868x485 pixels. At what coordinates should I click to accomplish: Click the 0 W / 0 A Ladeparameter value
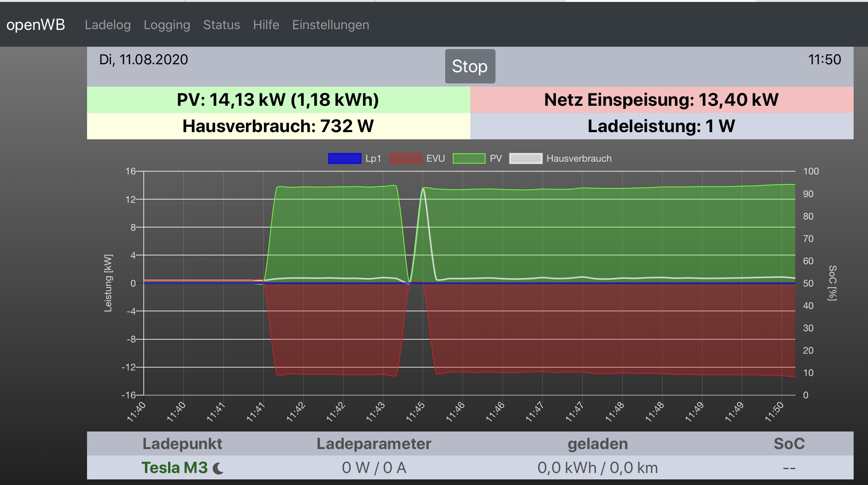point(374,467)
